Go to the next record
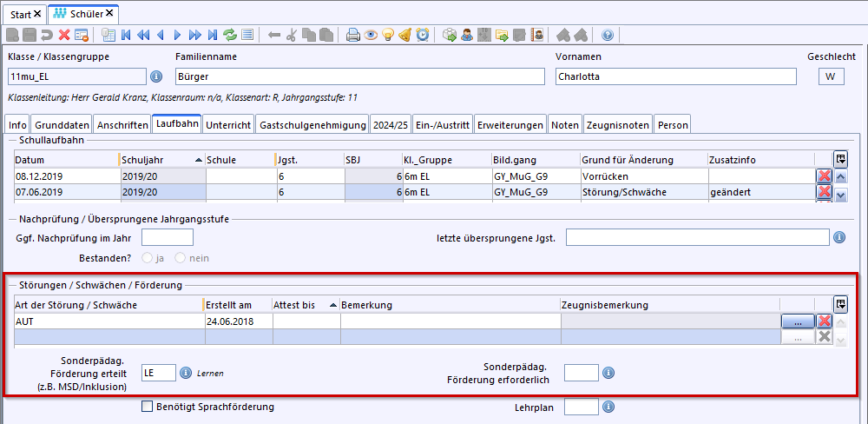 pyautogui.click(x=178, y=35)
